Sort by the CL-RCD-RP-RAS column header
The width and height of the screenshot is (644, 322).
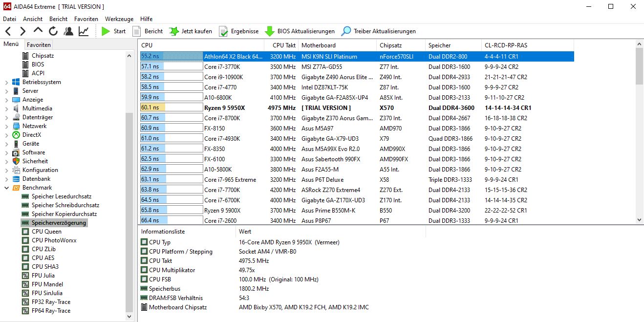(528, 45)
